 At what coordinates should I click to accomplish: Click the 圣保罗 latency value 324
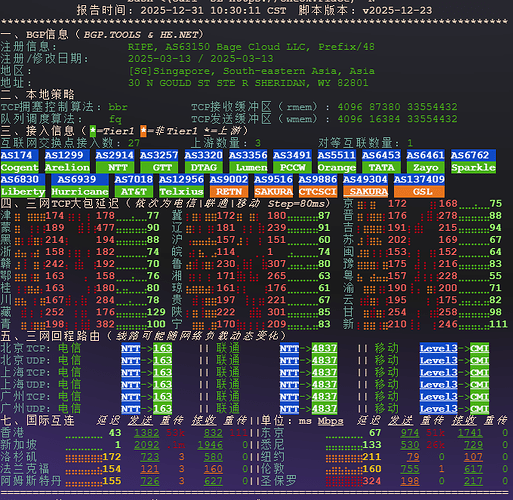click(x=372, y=481)
